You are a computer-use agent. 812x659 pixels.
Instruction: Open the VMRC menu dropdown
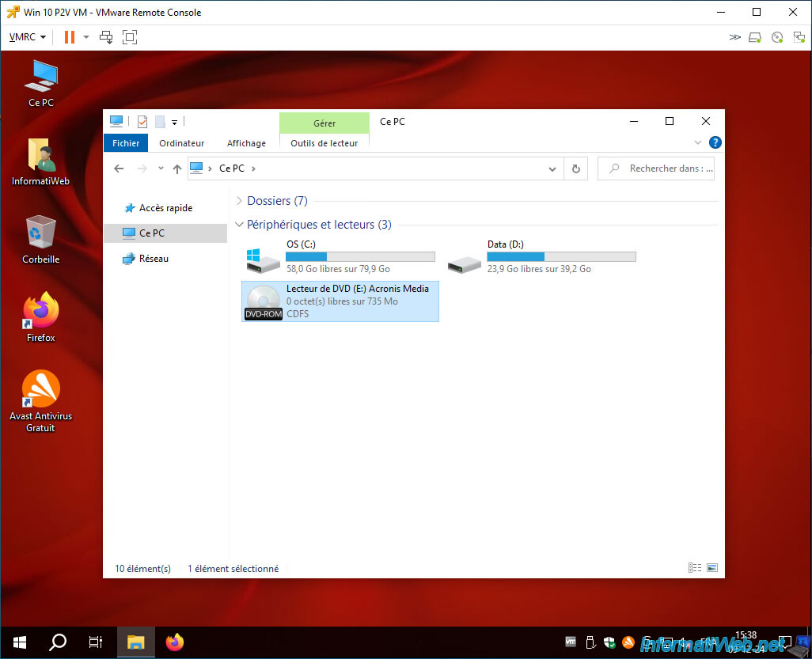pyautogui.click(x=28, y=36)
